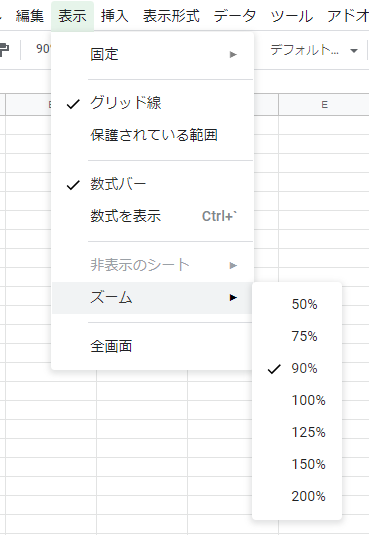Open the データ menu
Viewport: 369px width, 535px height.
tap(235, 16)
